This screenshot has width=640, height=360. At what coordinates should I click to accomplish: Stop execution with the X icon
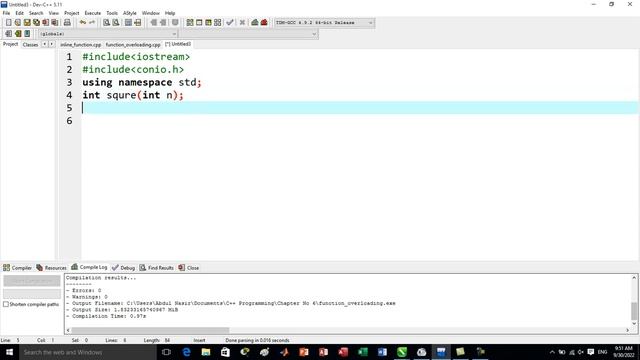pos(242,23)
